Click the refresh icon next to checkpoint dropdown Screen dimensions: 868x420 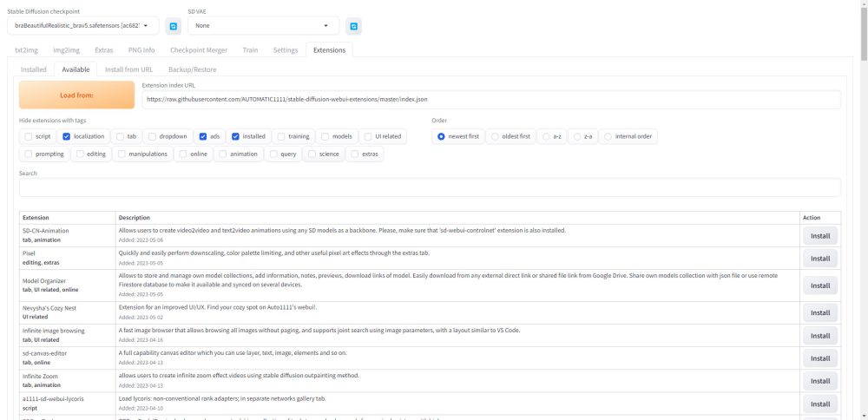click(174, 26)
